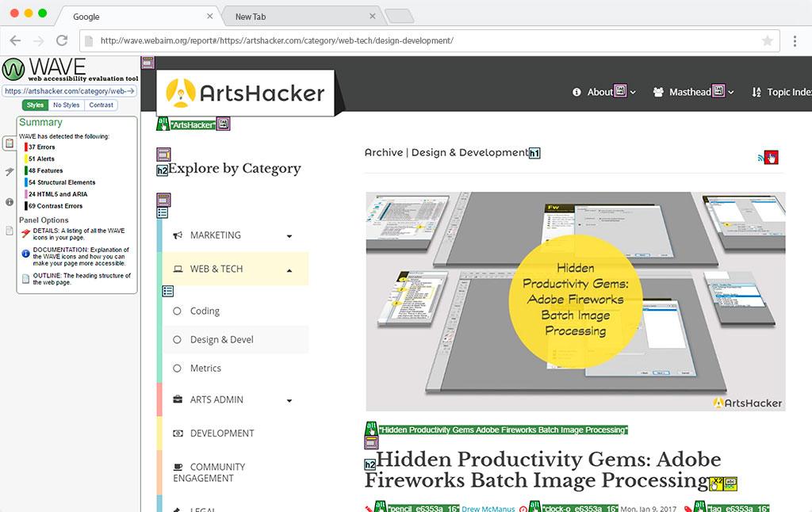Switch to the Google browser tab
The image size is (812, 512).
click(x=137, y=17)
